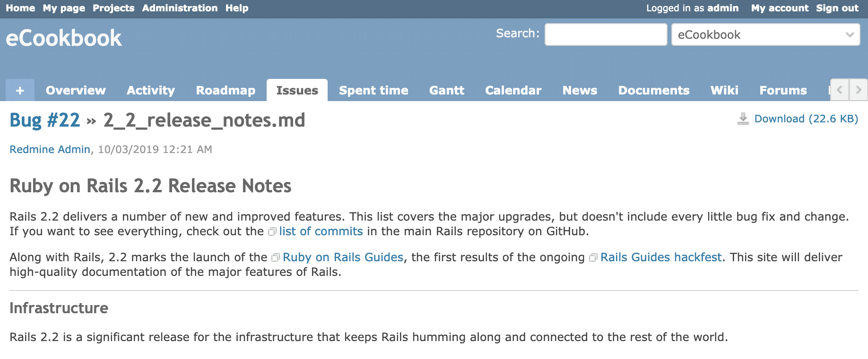Open the Roadmap tab

pos(226,90)
